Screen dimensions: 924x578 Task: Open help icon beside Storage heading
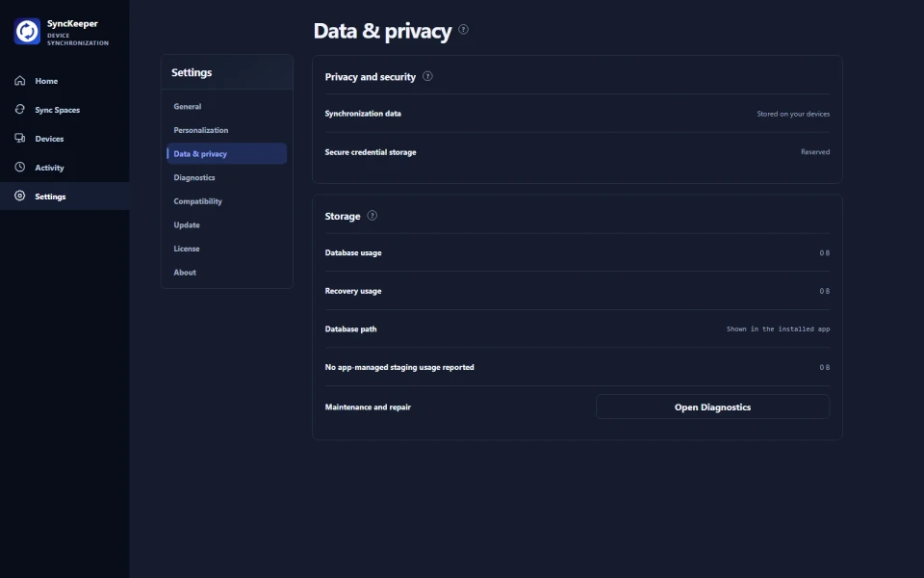pyautogui.click(x=372, y=215)
